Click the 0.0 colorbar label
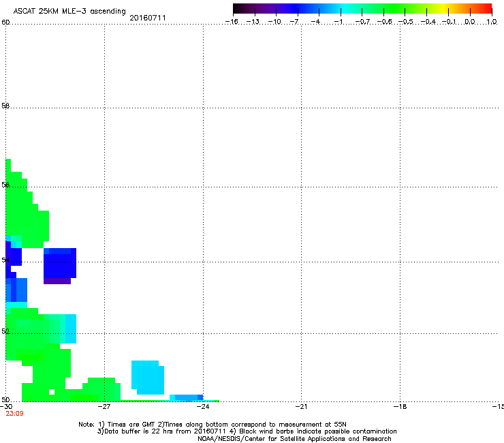This screenshot has width=504, height=443. [470, 22]
